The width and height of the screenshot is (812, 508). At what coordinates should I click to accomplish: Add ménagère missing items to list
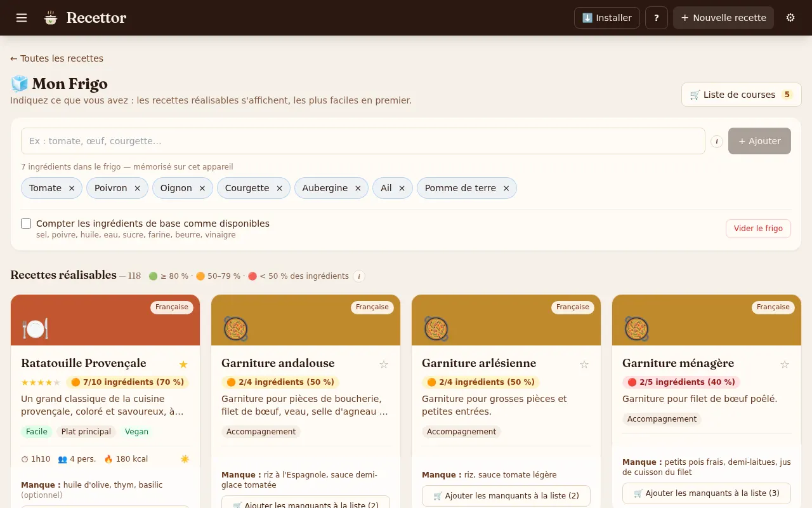pyautogui.click(x=707, y=493)
